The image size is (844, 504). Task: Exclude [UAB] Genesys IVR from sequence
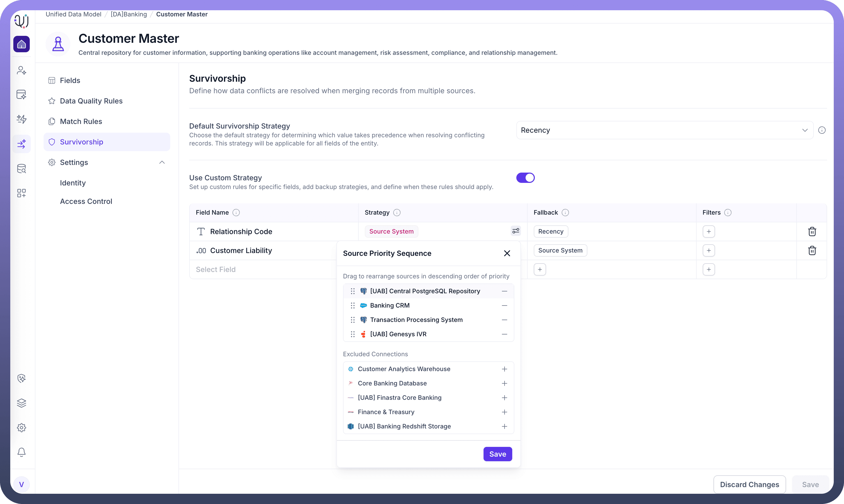(x=505, y=334)
